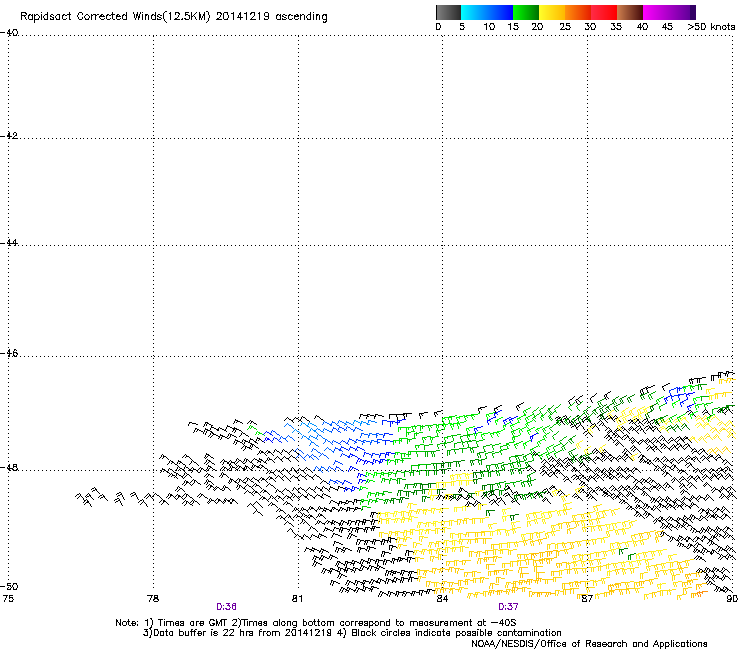Click the Rapidscat Corrected Winds title text

coord(174,17)
